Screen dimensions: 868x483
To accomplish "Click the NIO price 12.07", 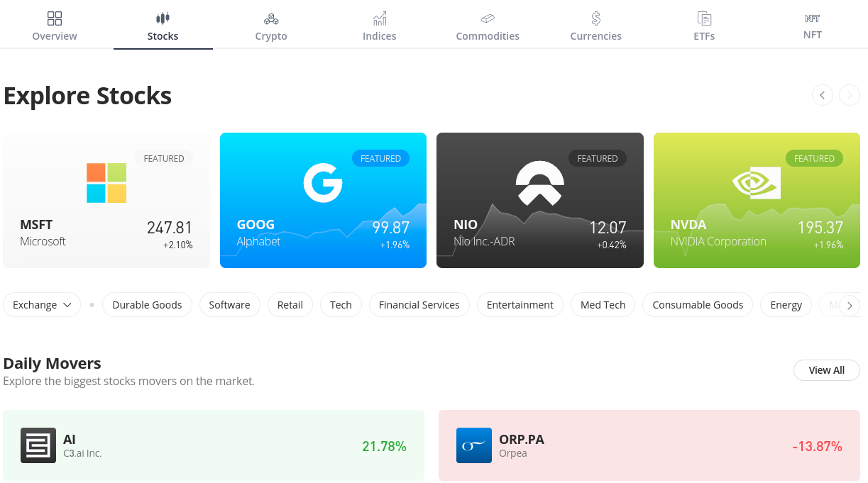I will [x=608, y=228].
